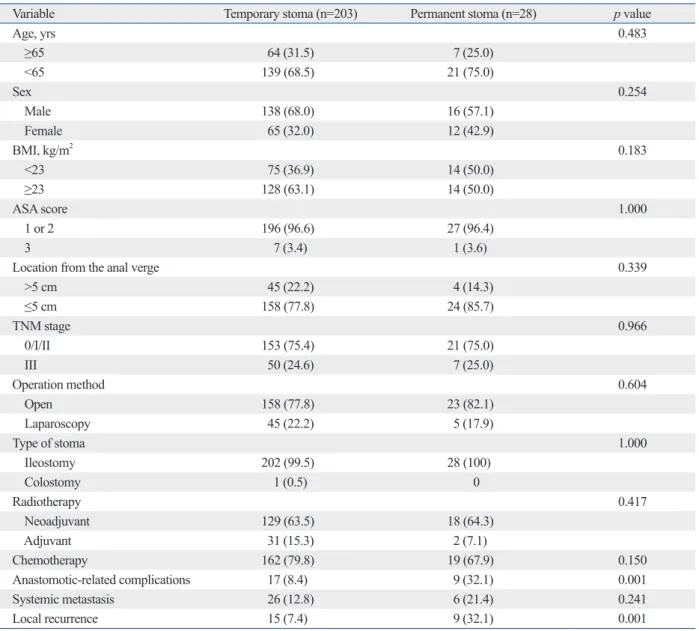Select the value 18 (64.3)
This screenshot has height=631, width=699.
(x=471, y=521)
